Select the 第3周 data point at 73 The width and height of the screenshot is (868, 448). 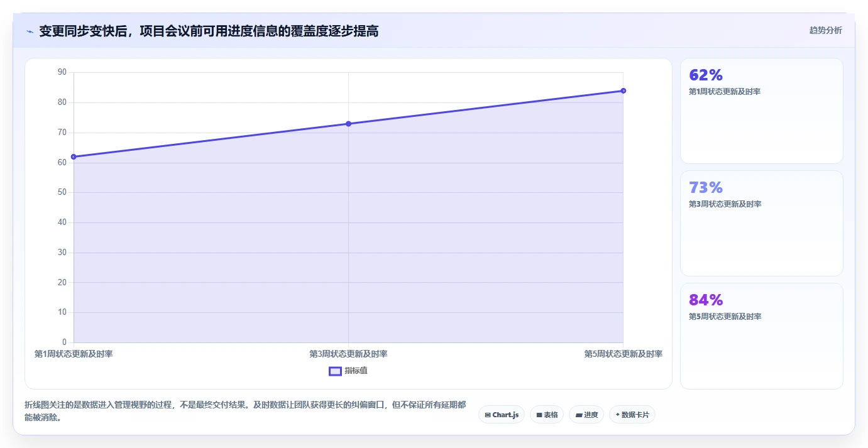pos(348,124)
